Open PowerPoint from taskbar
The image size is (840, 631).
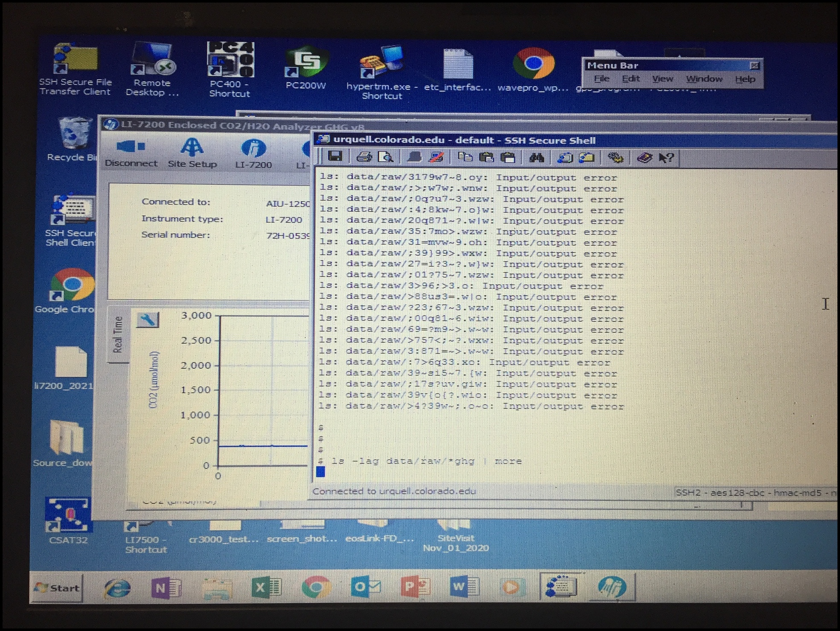pyautogui.click(x=415, y=587)
